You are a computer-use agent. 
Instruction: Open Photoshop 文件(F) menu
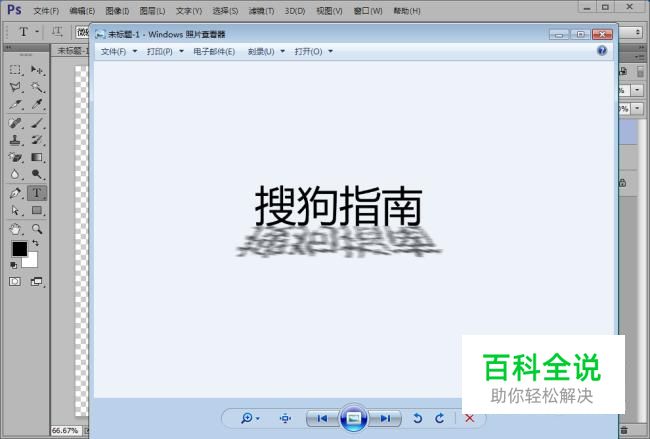[46, 11]
